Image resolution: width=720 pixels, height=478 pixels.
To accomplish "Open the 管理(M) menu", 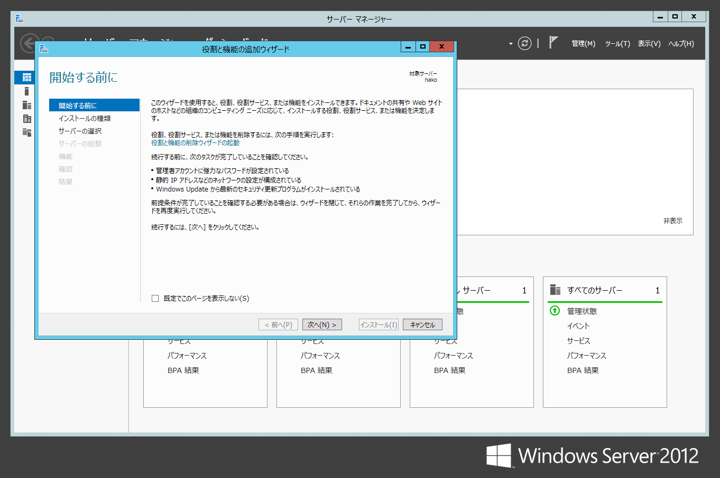I will click(583, 44).
